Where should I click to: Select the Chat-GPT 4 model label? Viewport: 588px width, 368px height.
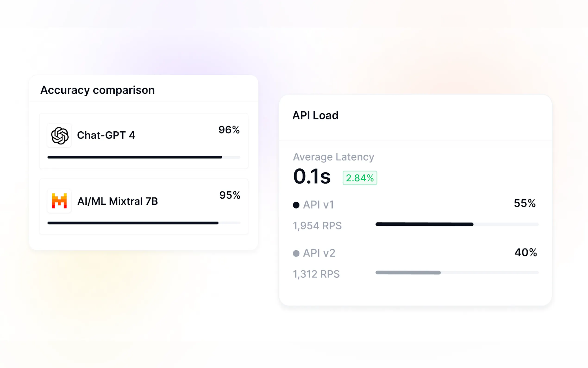click(x=106, y=135)
